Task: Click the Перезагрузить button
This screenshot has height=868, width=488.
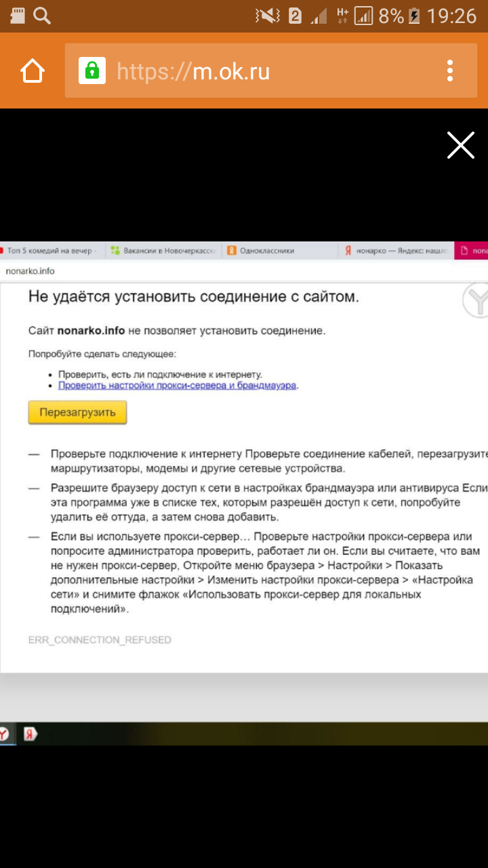Action: [x=77, y=412]
